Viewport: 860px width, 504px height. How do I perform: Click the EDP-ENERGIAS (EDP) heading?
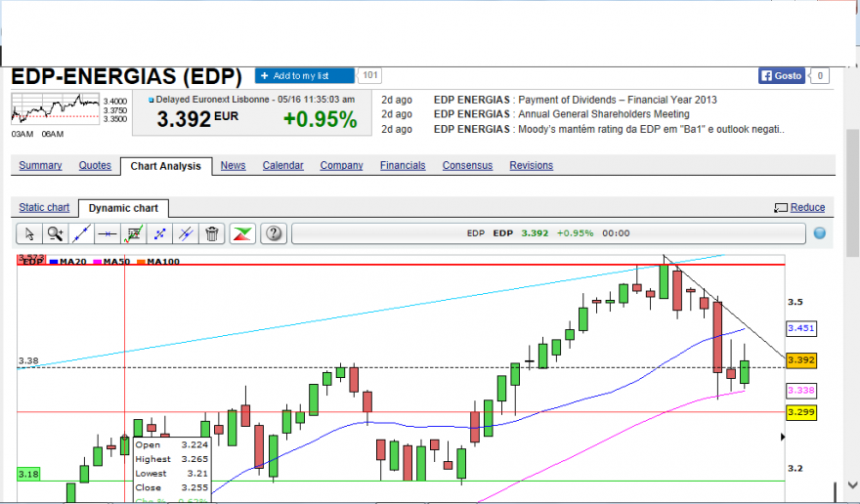pos(127,76)
